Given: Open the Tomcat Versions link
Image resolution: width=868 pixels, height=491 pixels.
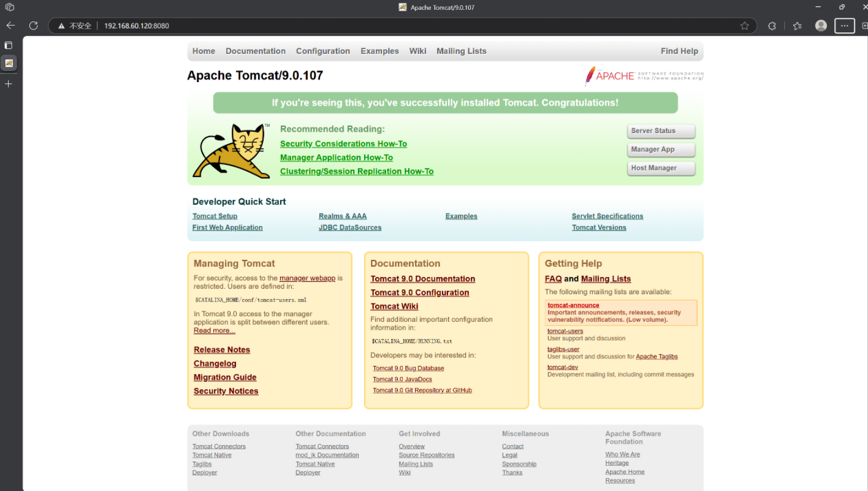Looking at the screenshot, I should pyautogui.click(x=599, y=227).
